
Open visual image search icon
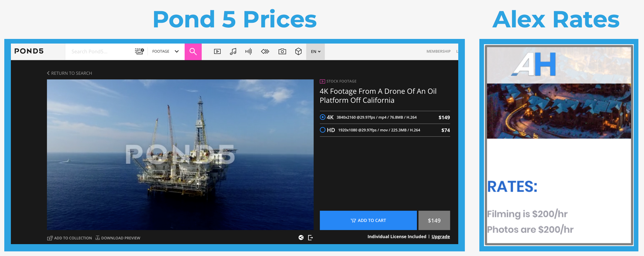139,51
